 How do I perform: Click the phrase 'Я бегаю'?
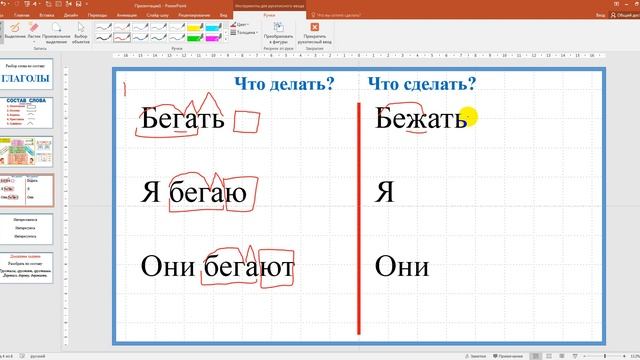pyautogui.click(x=194, y=192)
